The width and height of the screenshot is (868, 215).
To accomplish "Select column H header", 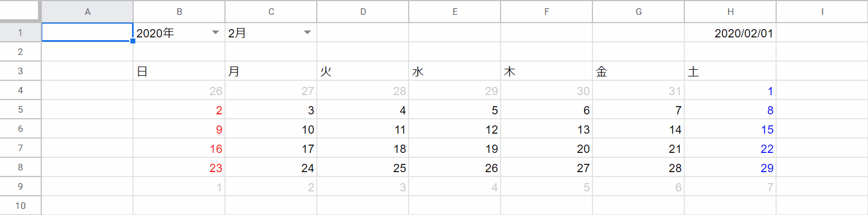I will click(730, 12).
